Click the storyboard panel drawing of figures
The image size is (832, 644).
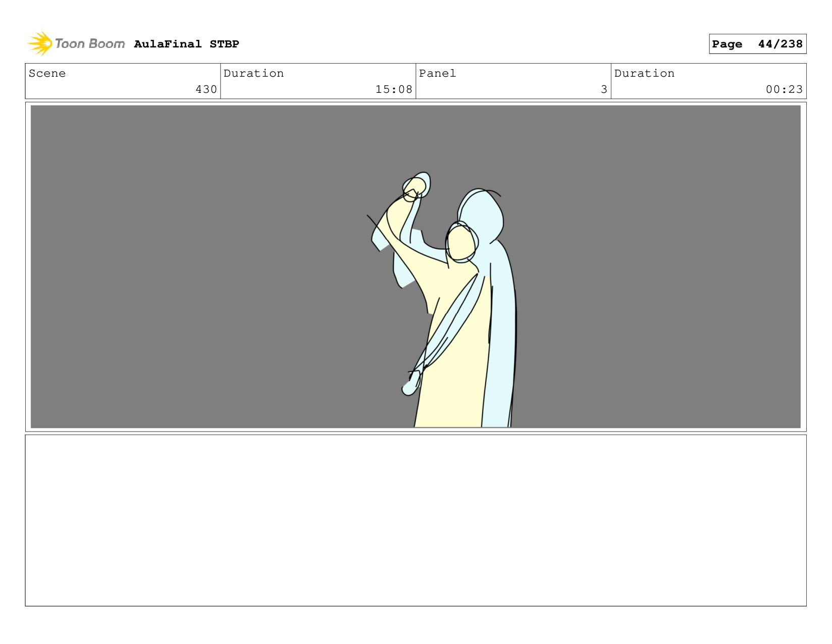pyautogui.click(x=415, y=266)
